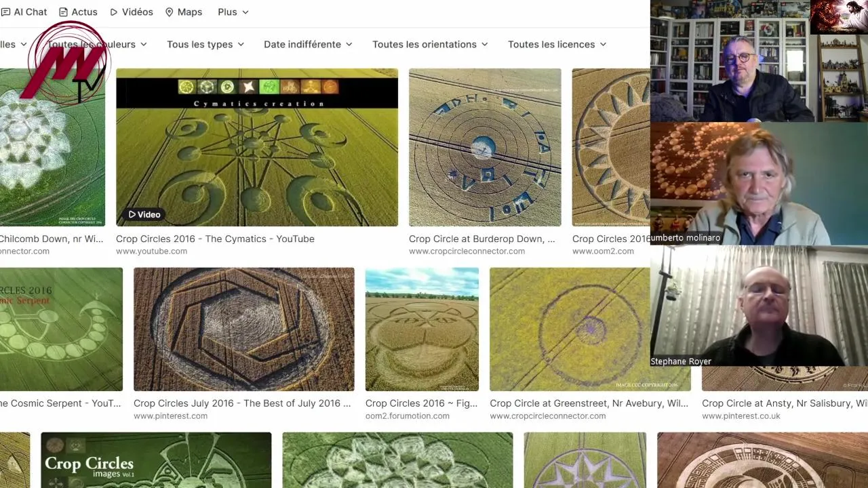This screenshot has width=868, height=488.
Task: Click the www.oom2.com source text
Action: click(x=603, y=251)
